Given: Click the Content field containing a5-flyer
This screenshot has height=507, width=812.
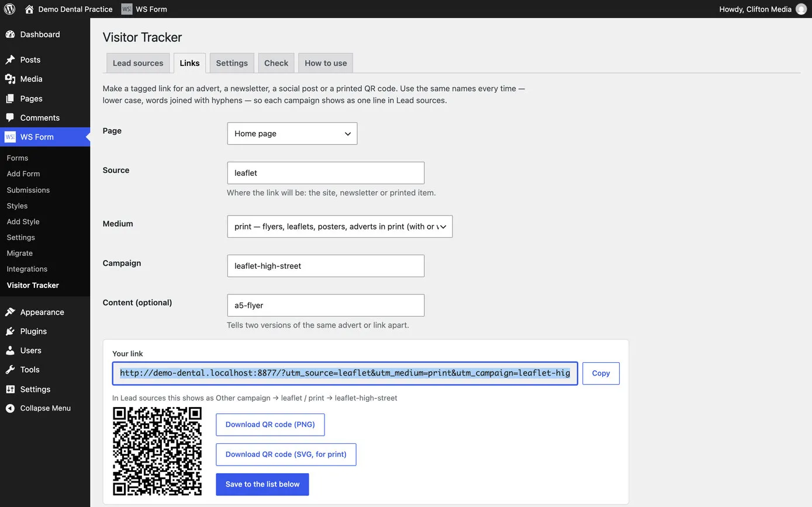Looking at the screenshot, I should [x=326, y=305].
